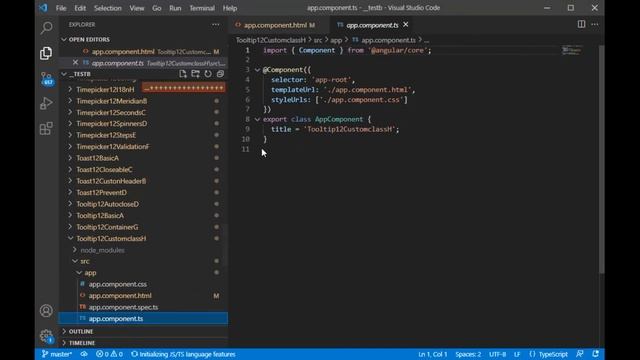Change line ending via LF status
This screenshot has width=640, height=360.
(x=517, y=354)
